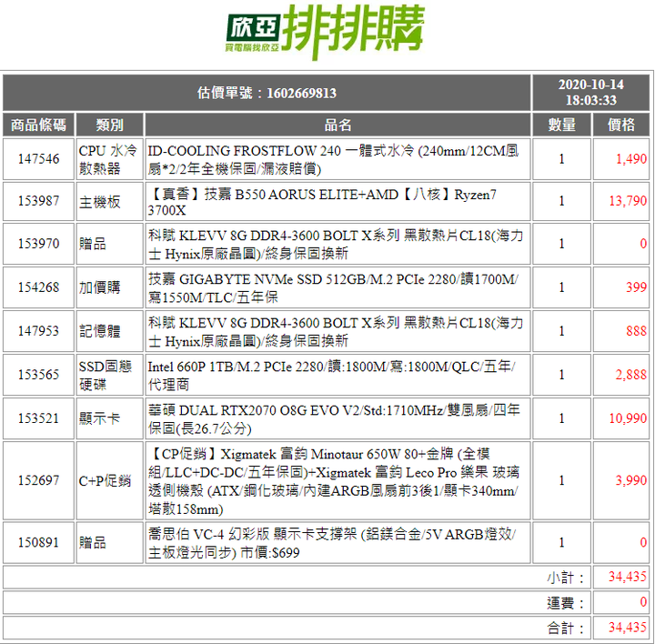Click the 價格 column header
This screenshot has width=655, height=644.
pos(621,125)
